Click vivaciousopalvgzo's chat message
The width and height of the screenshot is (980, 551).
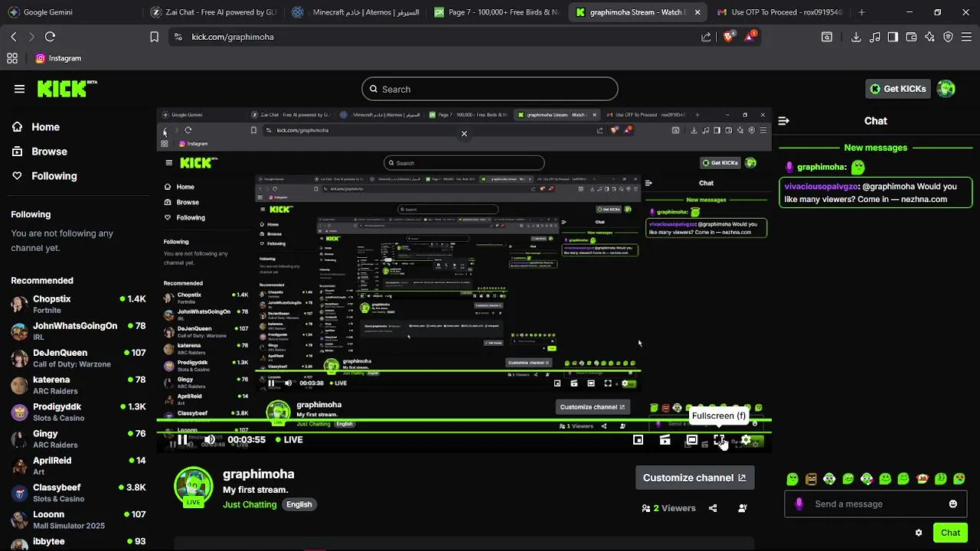pyautogui.click(x=876, y=193)
